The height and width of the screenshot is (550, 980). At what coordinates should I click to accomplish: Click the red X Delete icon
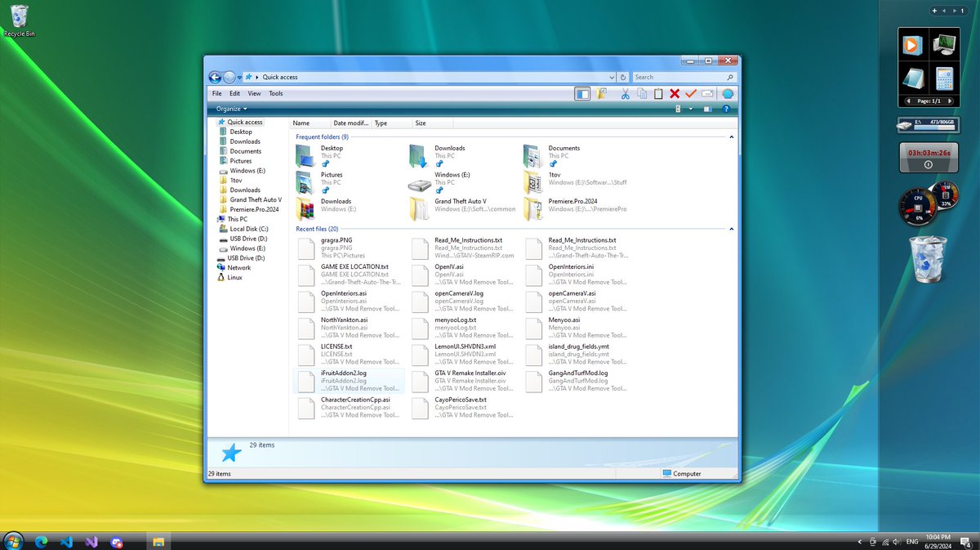tap(675, 94)
